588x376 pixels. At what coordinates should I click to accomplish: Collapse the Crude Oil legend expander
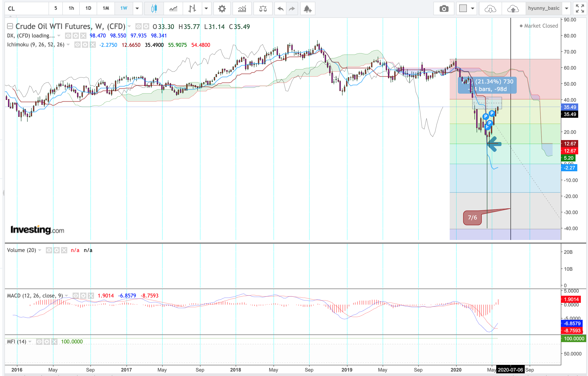point(10,26)
